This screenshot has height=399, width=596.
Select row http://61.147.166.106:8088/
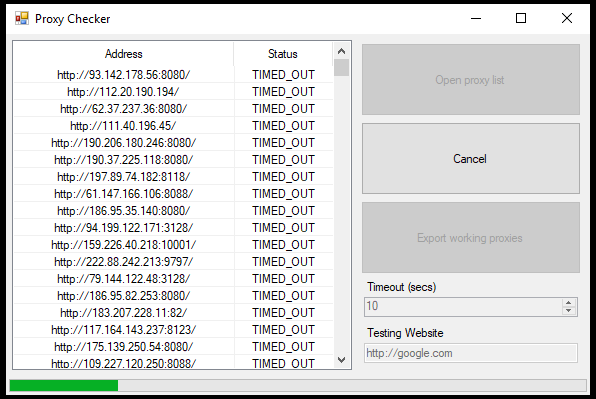coord(173,193)
